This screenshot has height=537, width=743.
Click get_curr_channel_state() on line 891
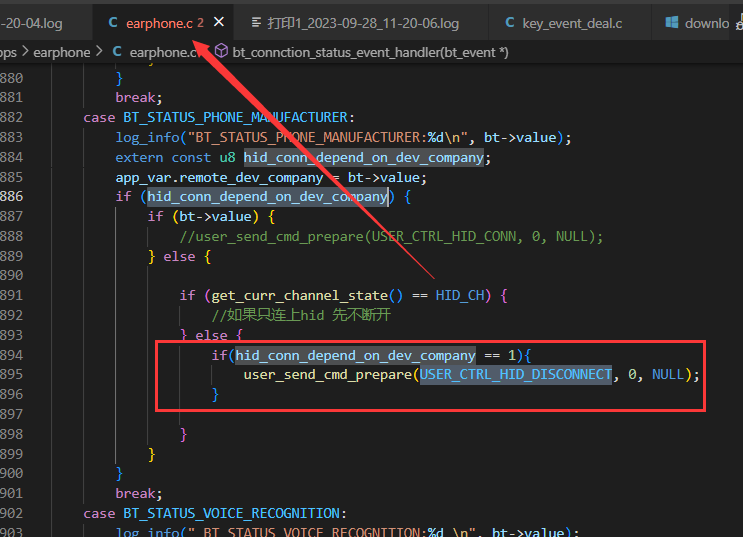(x=307, y=296)
